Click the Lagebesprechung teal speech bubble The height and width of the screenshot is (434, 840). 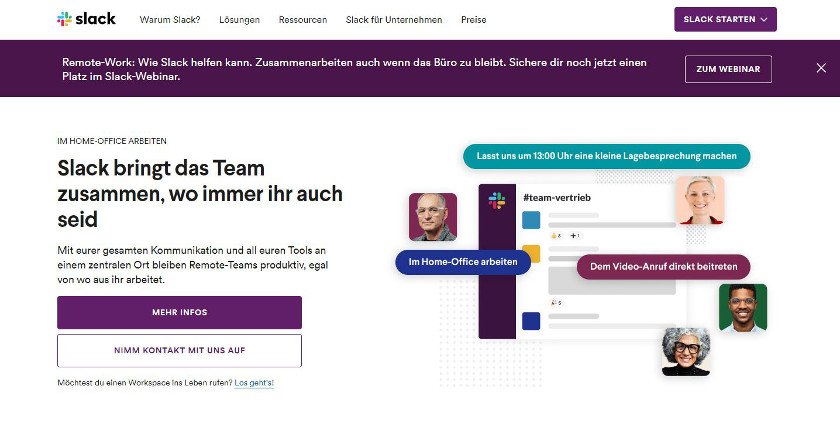pos(606,156)
